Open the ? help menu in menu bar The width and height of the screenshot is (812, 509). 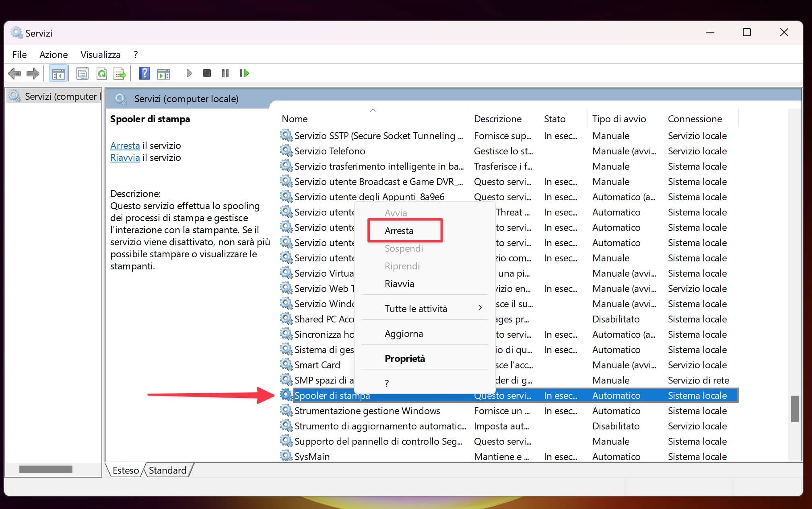click(x=136, y=55)
